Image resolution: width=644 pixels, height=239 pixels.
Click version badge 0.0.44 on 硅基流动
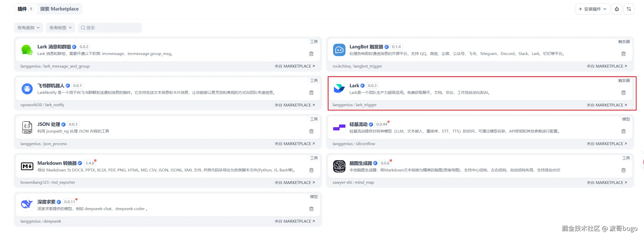click(382, 124)
